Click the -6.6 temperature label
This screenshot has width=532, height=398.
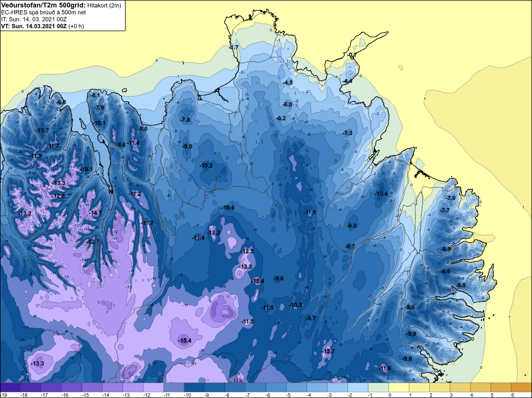tap(61, 103)
